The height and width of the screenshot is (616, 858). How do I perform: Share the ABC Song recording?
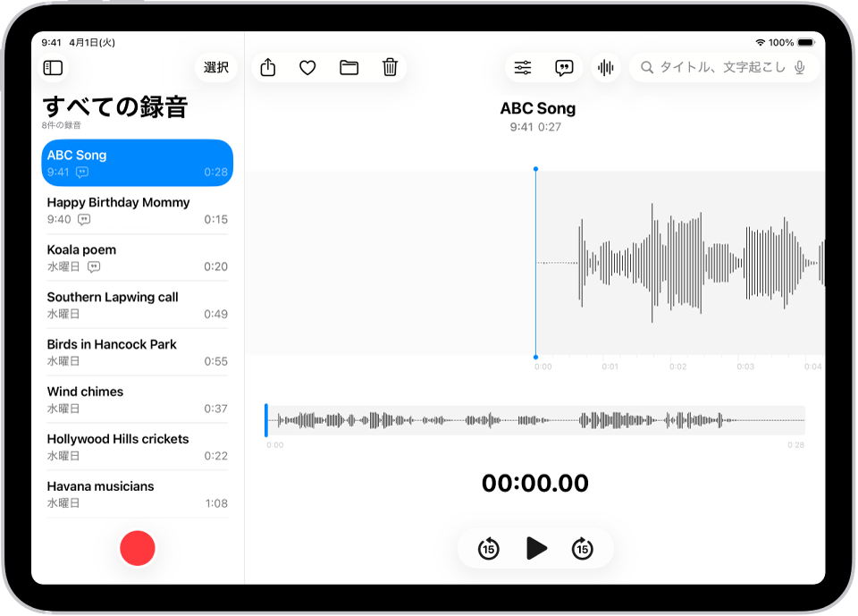pos(268,67)
